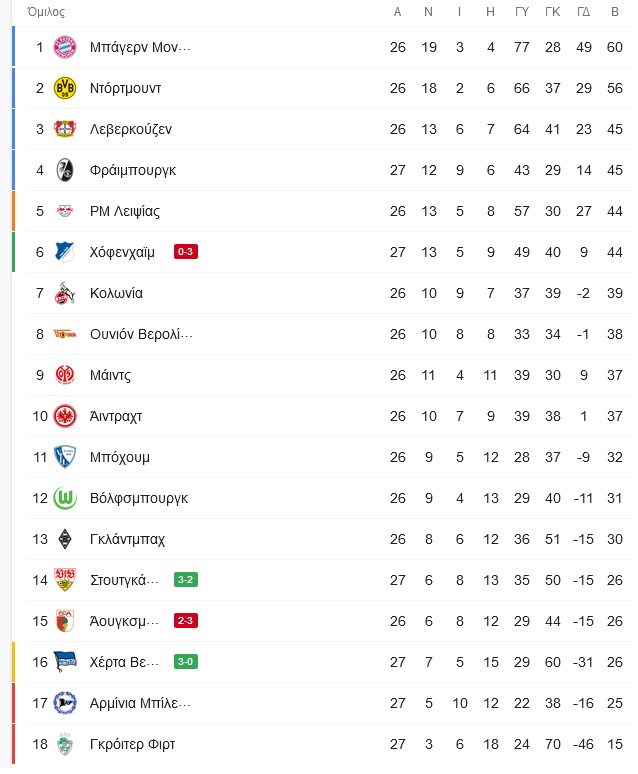Click the Hertha Berlin flag logo
This screenshot has height=774, width=638.
65,662
